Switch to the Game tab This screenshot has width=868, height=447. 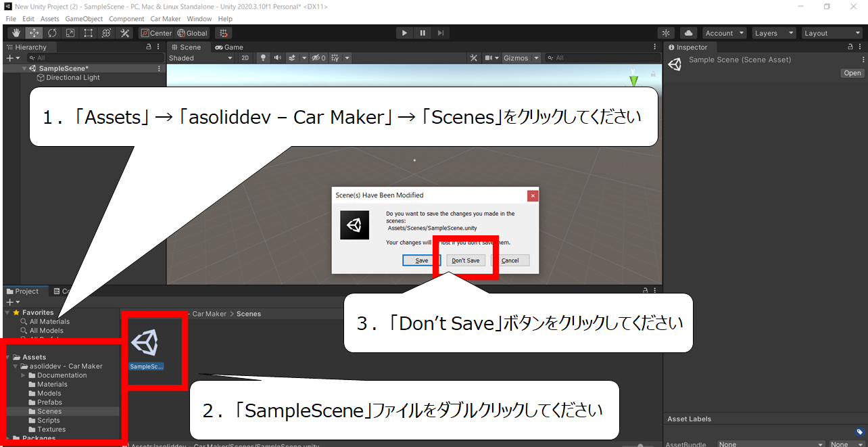pyautogui.click(x=229, y=47)
